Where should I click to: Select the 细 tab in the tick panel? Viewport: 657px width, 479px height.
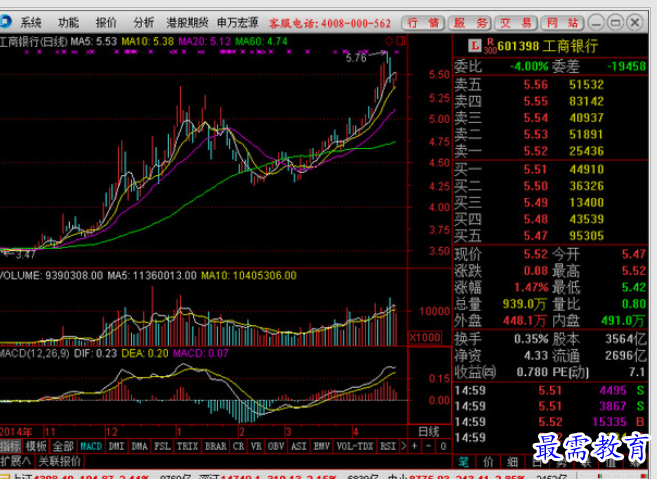512,462
